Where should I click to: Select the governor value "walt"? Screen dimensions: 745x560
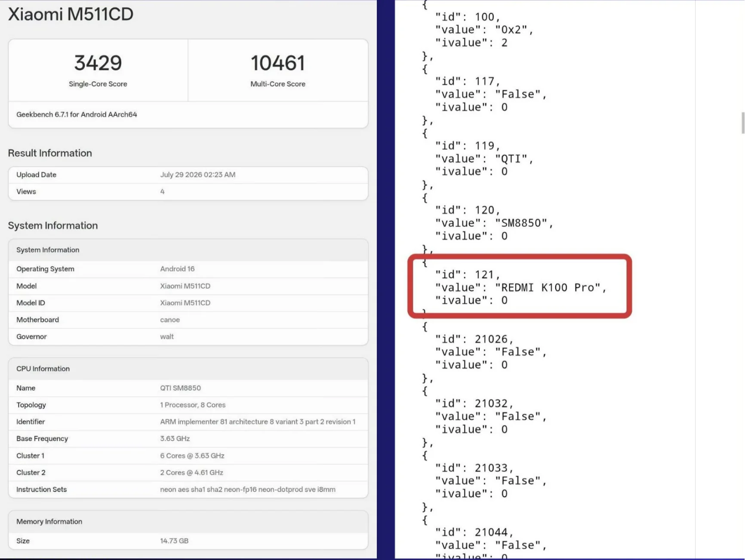pyautogui.click(x=167, y=336)
